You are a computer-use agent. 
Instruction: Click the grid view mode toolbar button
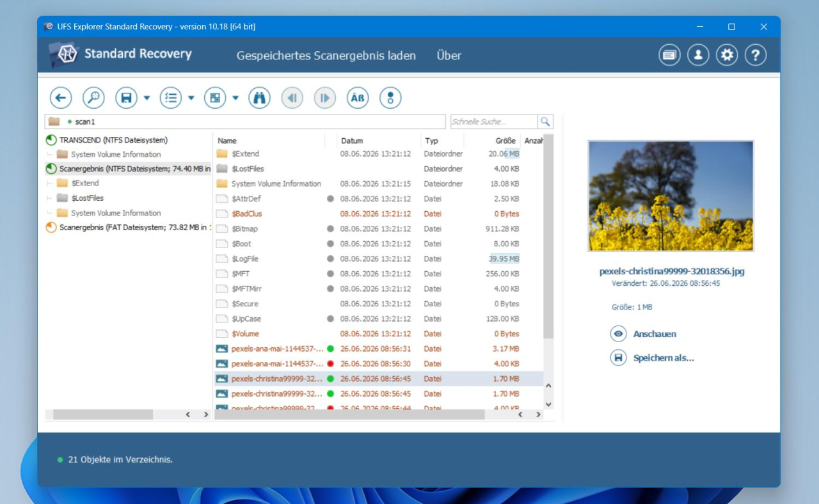[215, 98]
